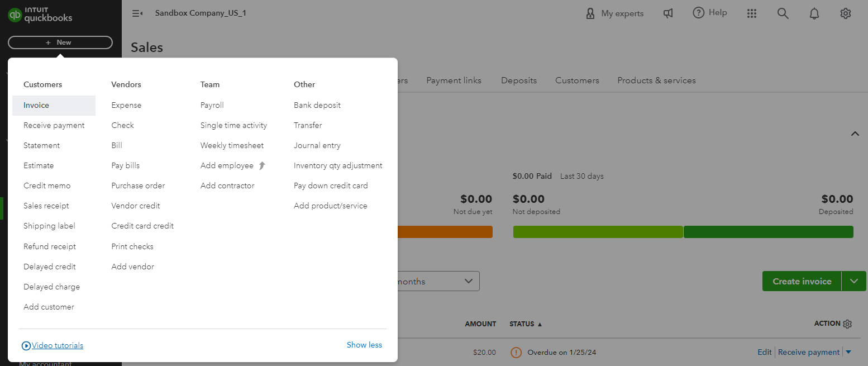This screenshot has height=366, width=868.
Task: Open the Create invoice dropdown arrow
Action: pyautogui.click(x=853, y=281)
